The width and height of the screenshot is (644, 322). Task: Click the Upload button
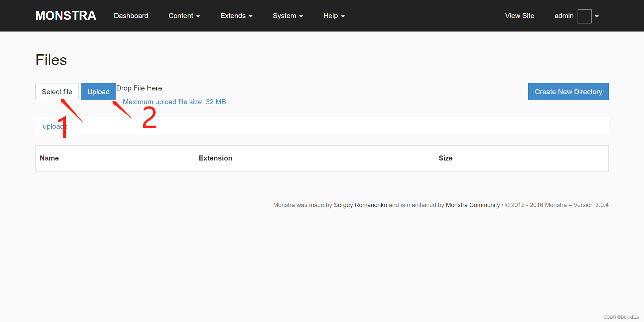98,91
